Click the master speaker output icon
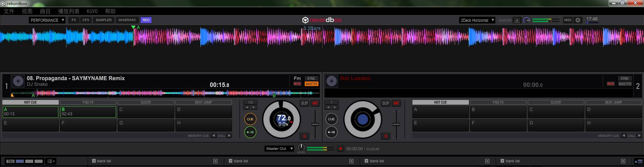 coord(517,20)
